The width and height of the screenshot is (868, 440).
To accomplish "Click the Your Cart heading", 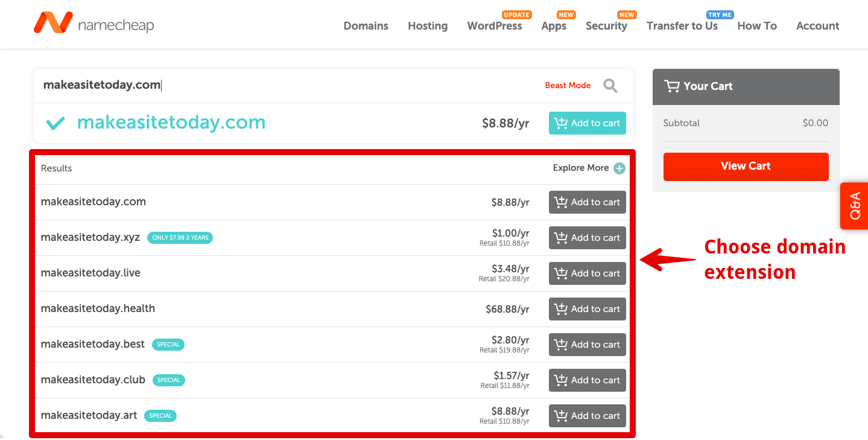I will tap(708, 86).
